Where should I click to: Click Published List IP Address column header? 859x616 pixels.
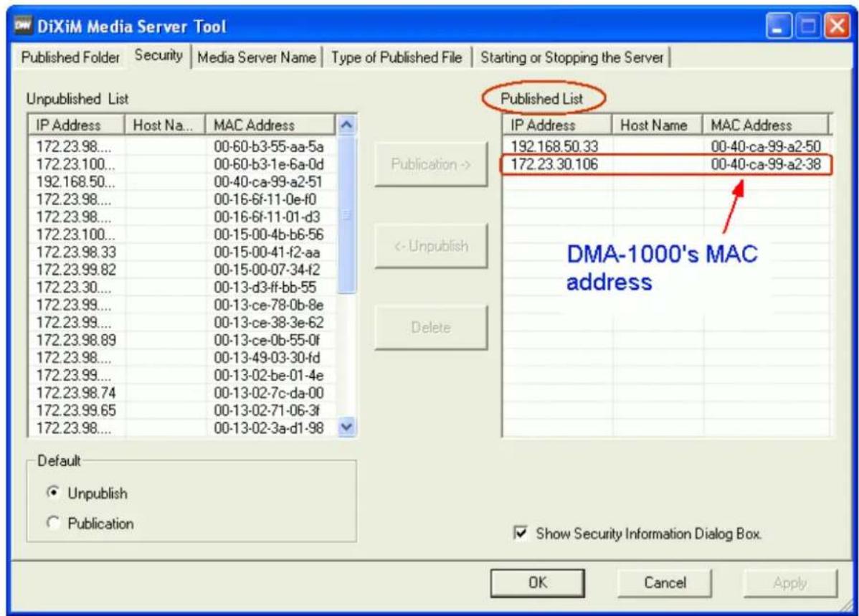(556, 125)
